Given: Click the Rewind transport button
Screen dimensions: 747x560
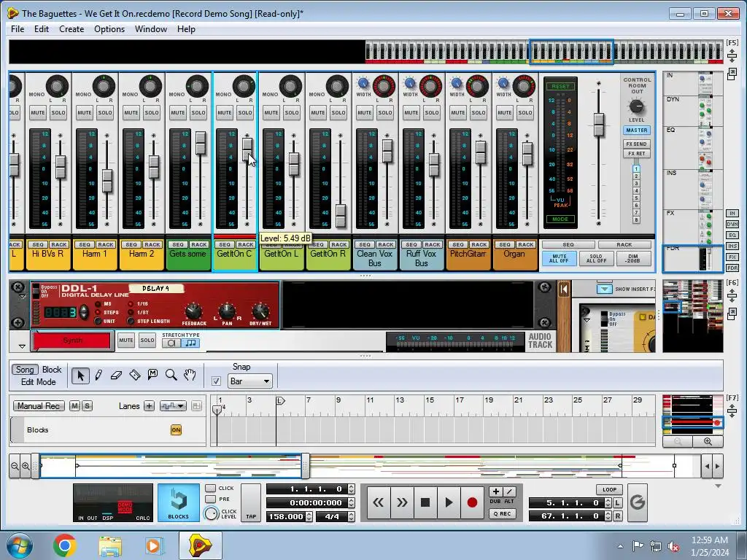Looking at the screenshot, I should click(379, 502).
